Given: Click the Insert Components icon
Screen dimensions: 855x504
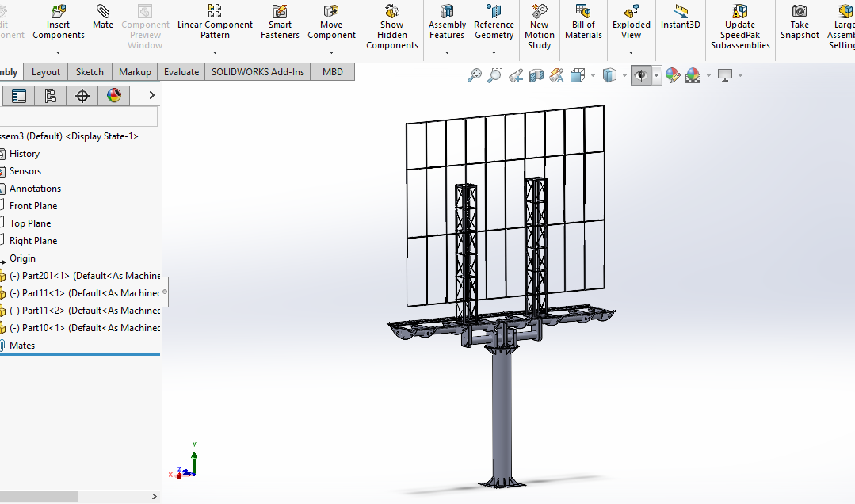Looking at the screenshot, I should pyautogui.click(x=59, y=11).
